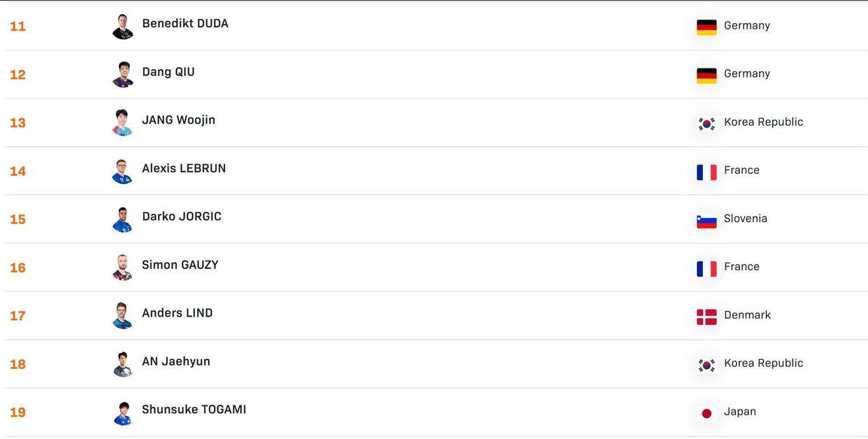Click the Slovenia flag icon
The image size is (868, 439).
tap(707, 221)
